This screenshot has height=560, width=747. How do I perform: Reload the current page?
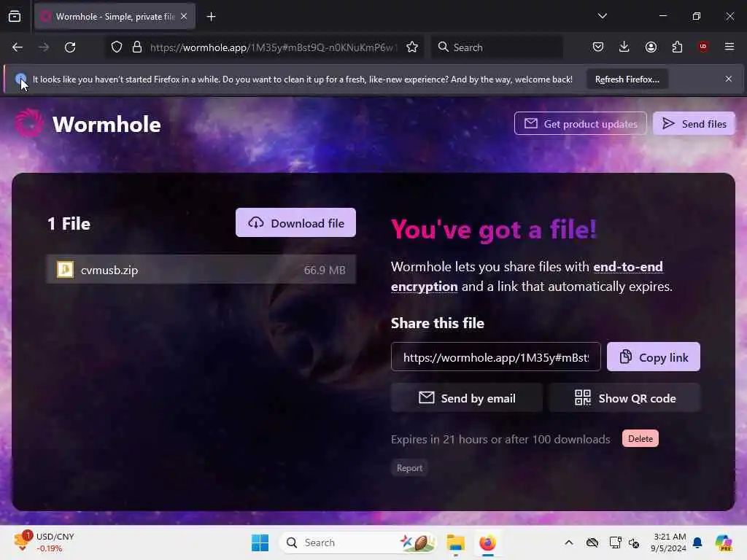click(70, 47)
